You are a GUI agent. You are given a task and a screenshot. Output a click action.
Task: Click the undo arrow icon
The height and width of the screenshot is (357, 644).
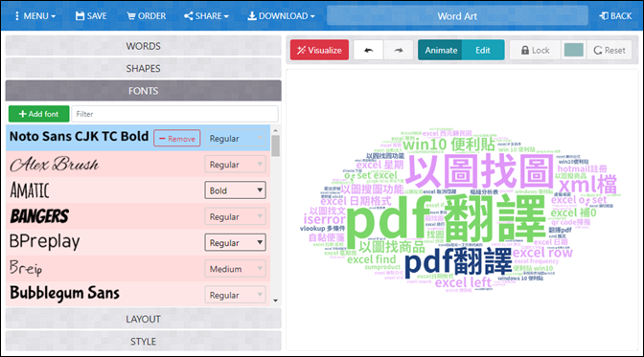pos(368,50)
